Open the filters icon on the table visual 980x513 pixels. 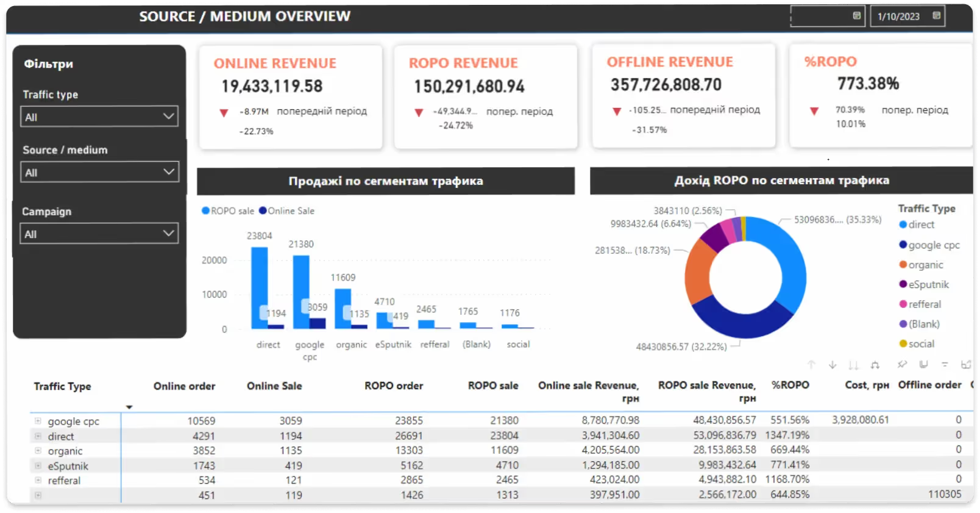tap(945, 364)
